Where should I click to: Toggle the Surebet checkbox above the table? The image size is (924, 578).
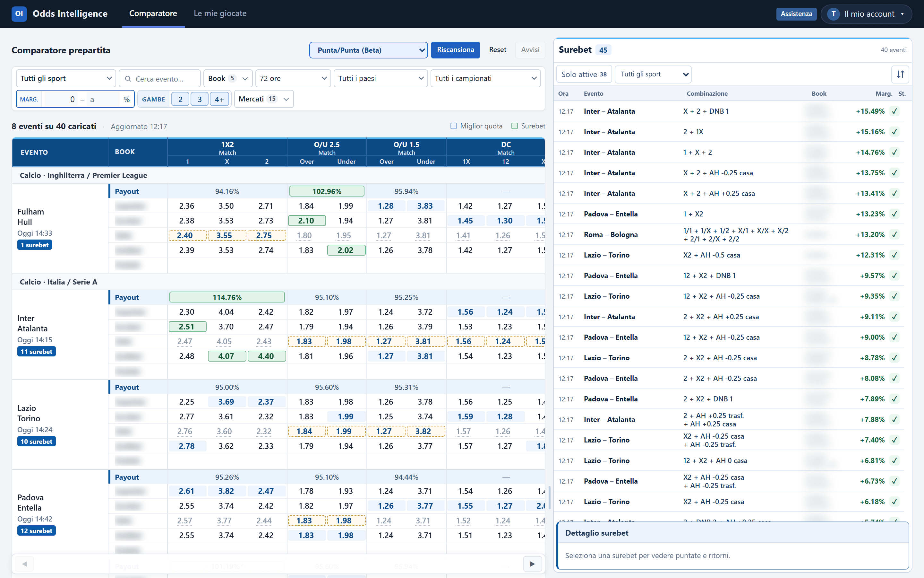click(x=515, y=126)
